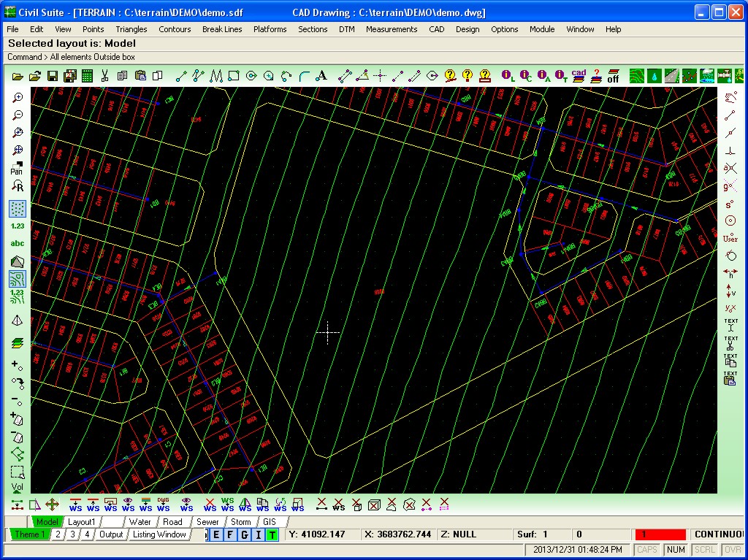Viewport: 748px width, 560px height.
Task: Click the green spreadsheet grid icon
Action: [88, 76]
